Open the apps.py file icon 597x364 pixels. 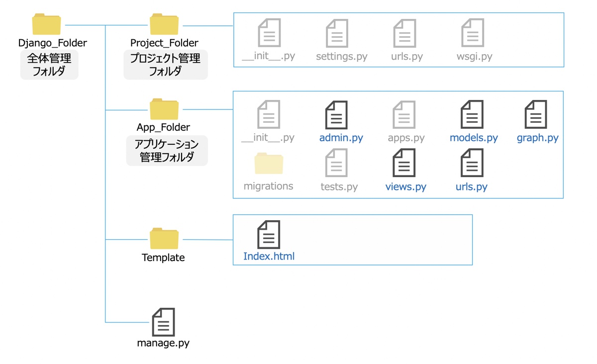tap(404, 115)
